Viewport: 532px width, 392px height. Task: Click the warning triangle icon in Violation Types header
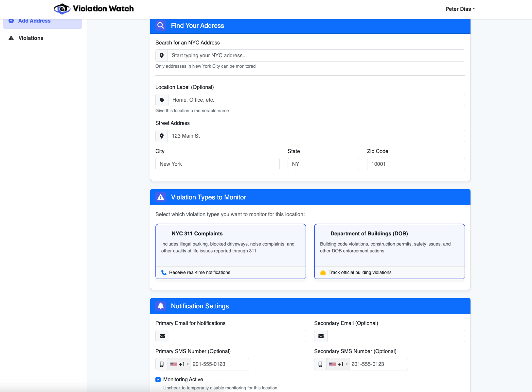pos(161,197)
